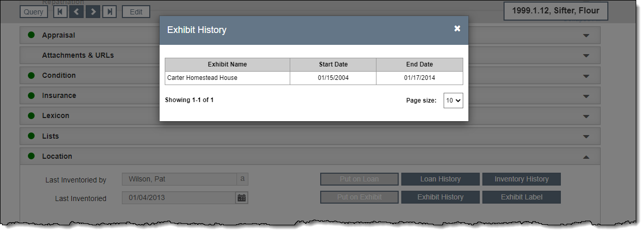Collapse the Location section
The width and height of the screenshot is (644, 233).
(x=586, y=157)
